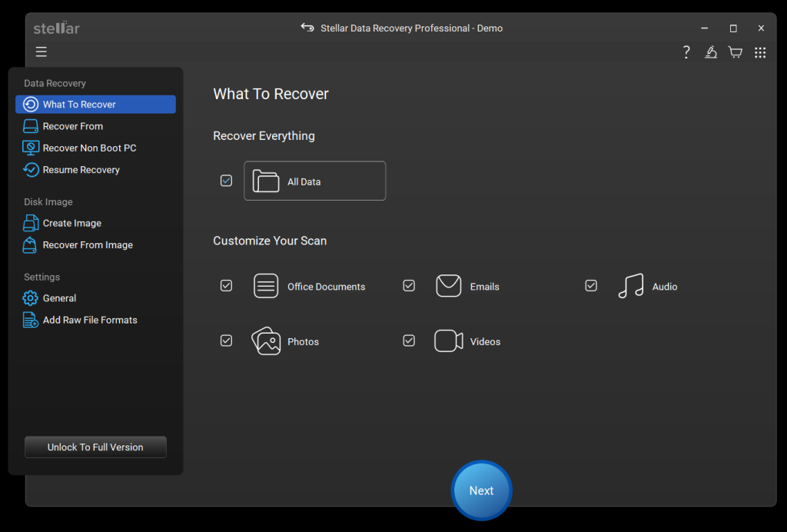Open the shopping cart buy icon
787x532 pixels.
[x=736, y=52]
